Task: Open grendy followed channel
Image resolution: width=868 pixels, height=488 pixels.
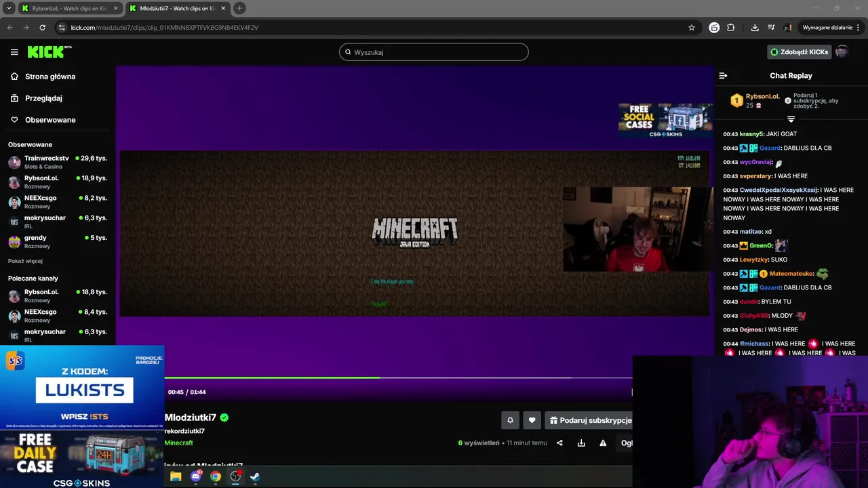Action: coord(58,241)
